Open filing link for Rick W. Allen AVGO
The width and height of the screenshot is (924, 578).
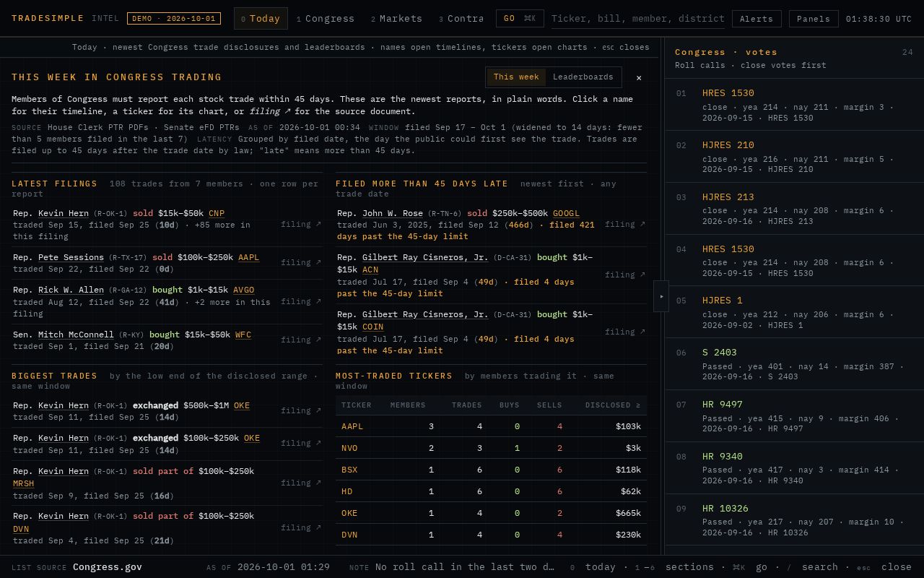pyautogui.click(x=301, y=301)
